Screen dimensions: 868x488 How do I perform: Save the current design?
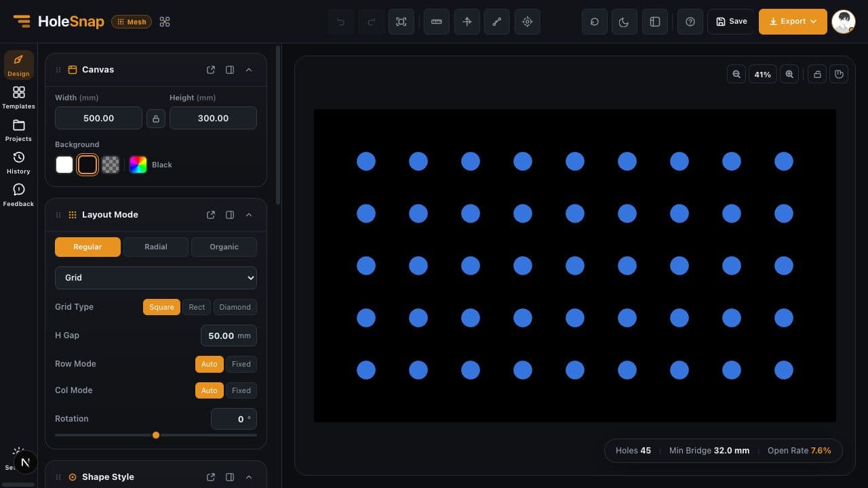(731, 22)
